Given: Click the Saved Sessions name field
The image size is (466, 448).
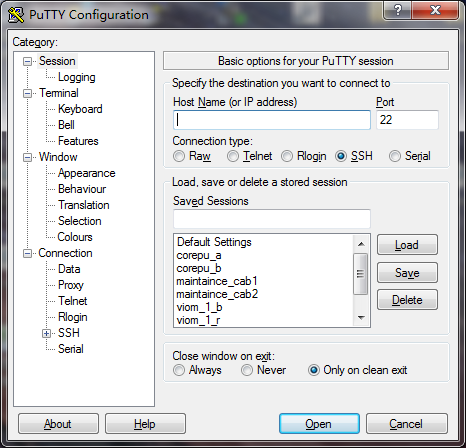Looking at the screenshot, I should click(x=272, y=219).
